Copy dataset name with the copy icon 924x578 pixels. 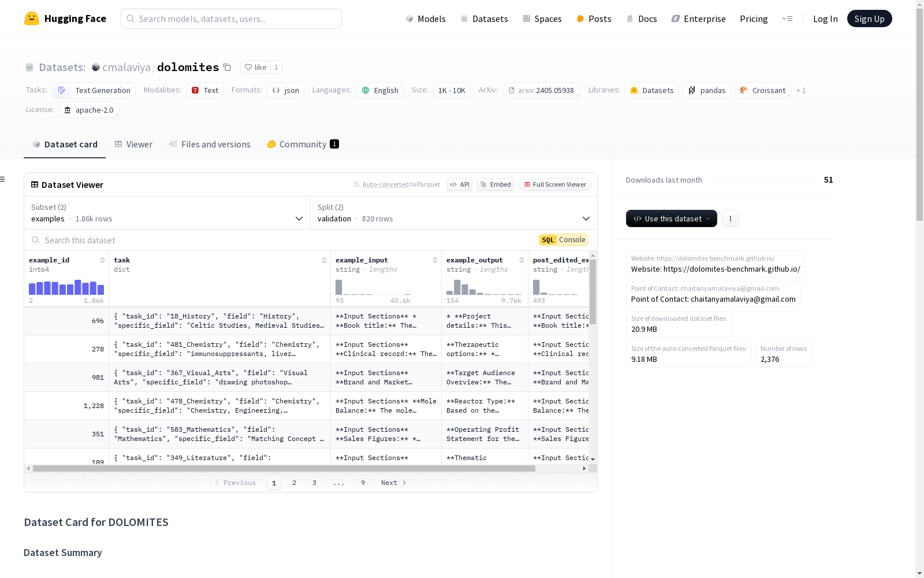click(228, 67)
